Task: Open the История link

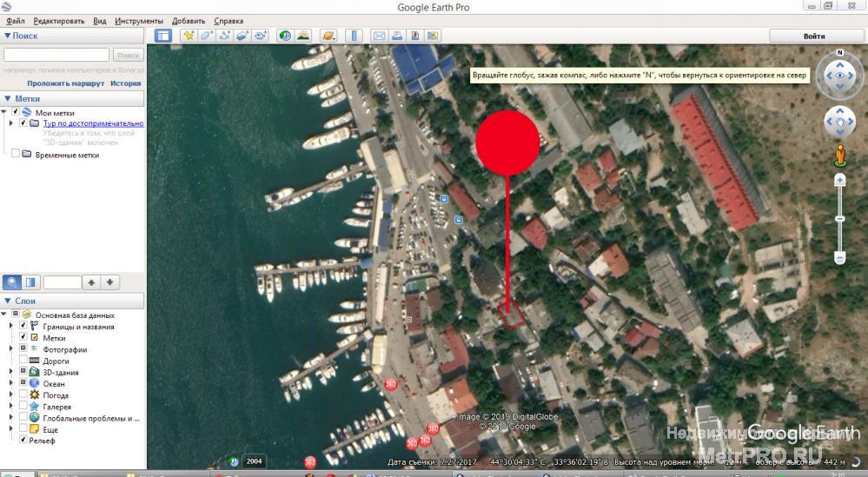Action: click(126, 83)
